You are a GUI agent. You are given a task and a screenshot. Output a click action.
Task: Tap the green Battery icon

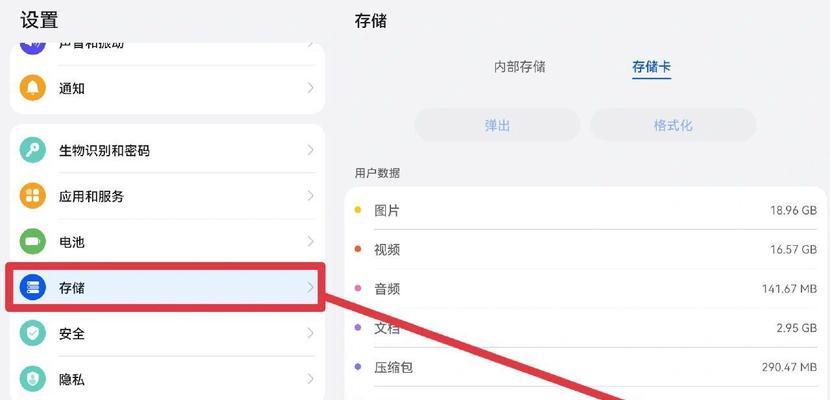[33, 242]
